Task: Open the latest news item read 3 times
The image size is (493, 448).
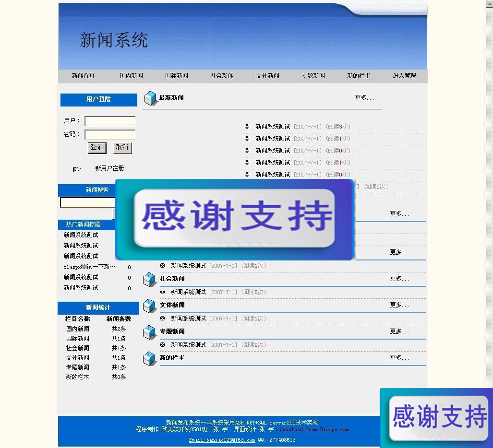Action: pos(273,127)
